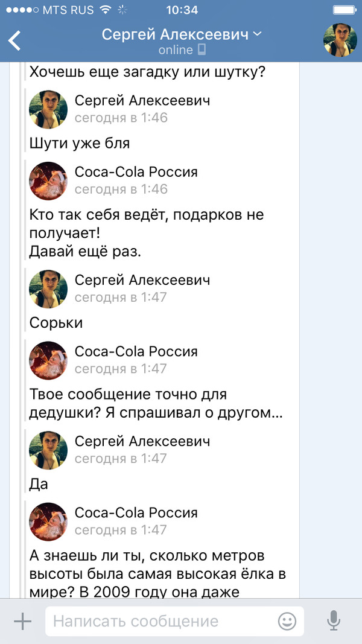The width and height of the screenshot is (362, 644).
Task: Tap Сергей's avatar next to "Сорьки" message
Action: click(x=48, y=289)
